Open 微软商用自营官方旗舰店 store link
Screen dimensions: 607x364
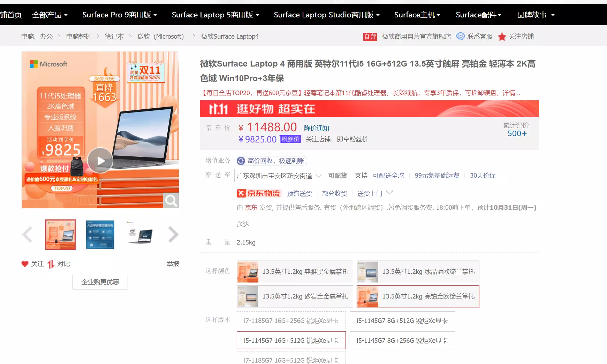tap(416, 37)
